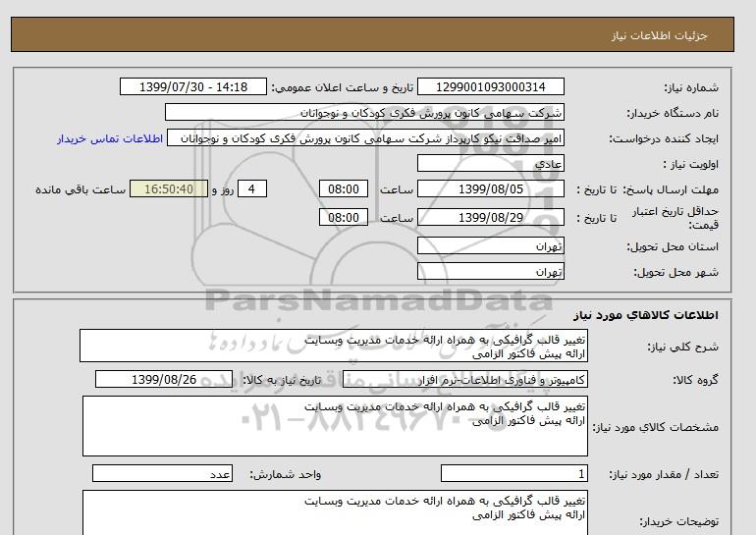
Task: Click the label تعداد / مقدار مورد نیاز
Action: [664, 474]
